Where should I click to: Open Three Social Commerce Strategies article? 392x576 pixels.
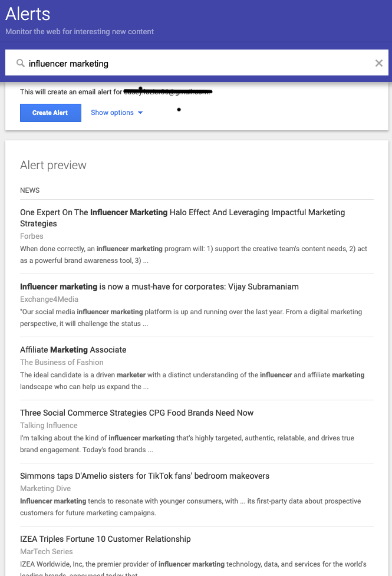click(137, 413)
